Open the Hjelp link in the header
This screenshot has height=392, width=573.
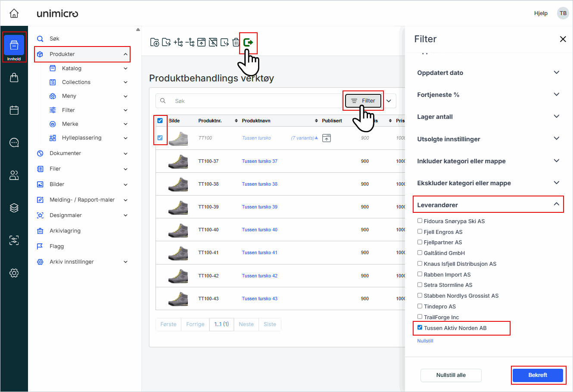pos(541,13)
